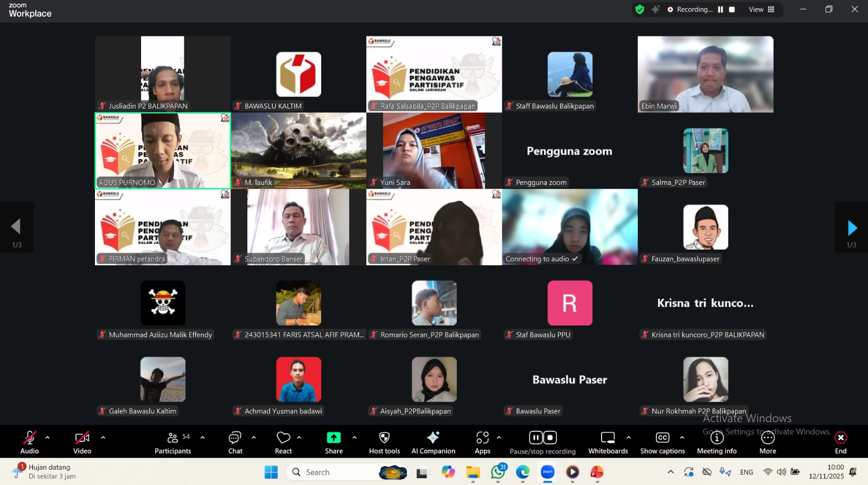
Task: Select Yuni Sara's video tile
Action: pyautogui.click(x=434, y=151)
